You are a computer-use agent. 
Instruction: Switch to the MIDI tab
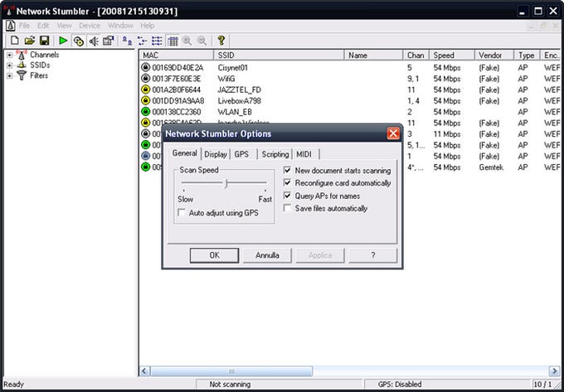tap(304, 154)
